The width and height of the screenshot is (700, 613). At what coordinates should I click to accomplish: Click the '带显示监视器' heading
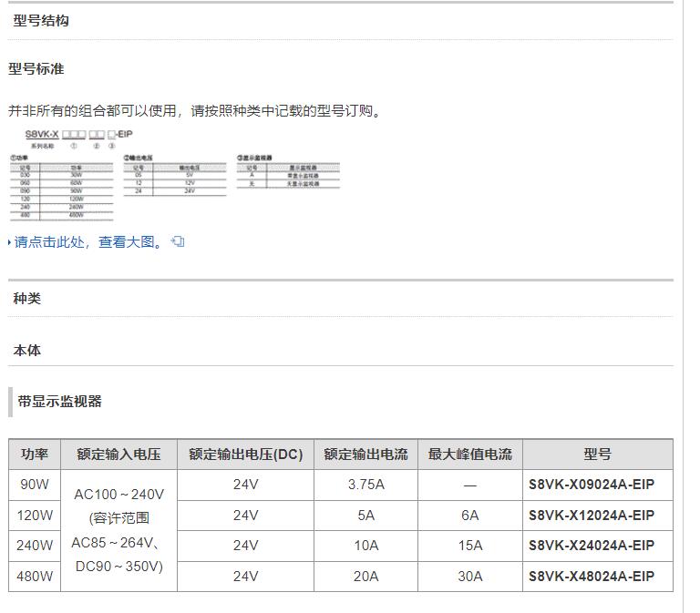pos(60,402)
